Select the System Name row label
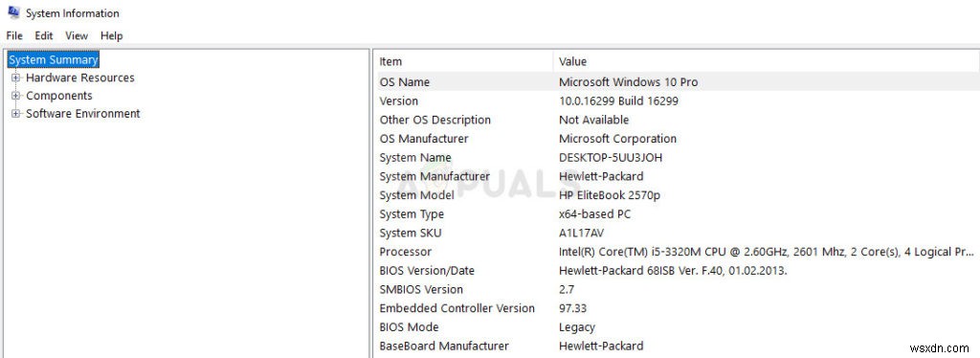Screen dimensions: 980x358 (x=415, y=157)
